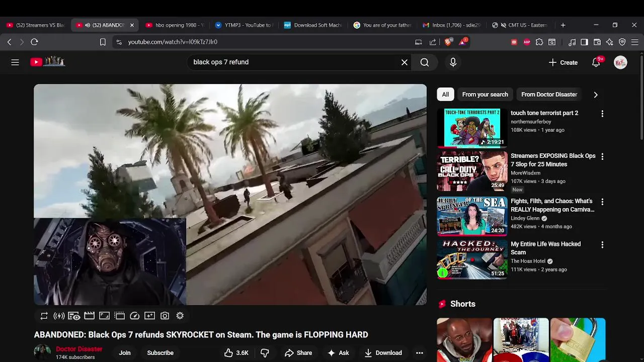The width and height of the screenshot is (644, 362).
Task: Toggle pop-up player dotted window icon
Action: 119,316
